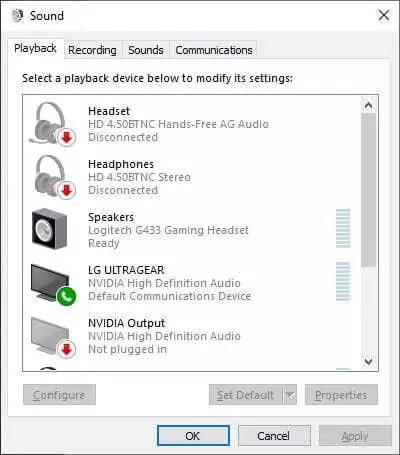The image size is (400, 455).
Task: Click the green phone badge on LG ULTRAGEAR
Action: point(66,296)
